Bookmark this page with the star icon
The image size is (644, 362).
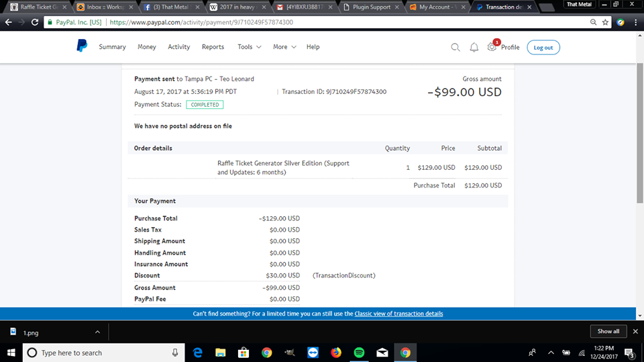(606, 22)
